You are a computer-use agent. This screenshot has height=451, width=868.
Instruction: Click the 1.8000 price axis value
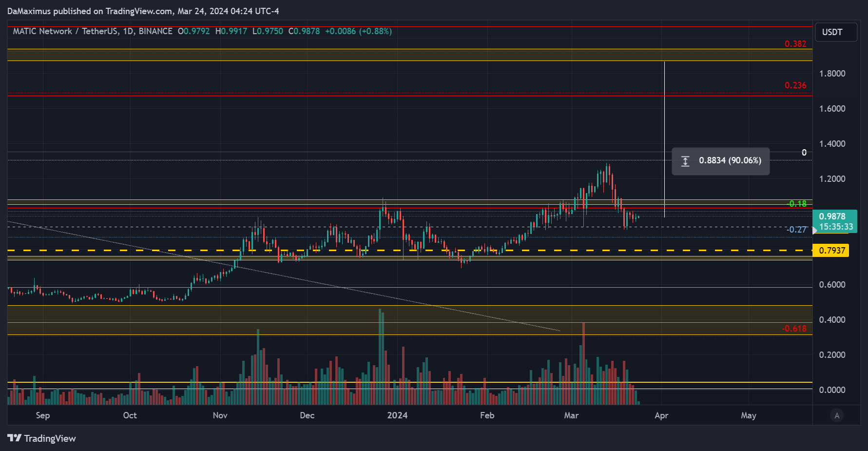tap(832, 74)
